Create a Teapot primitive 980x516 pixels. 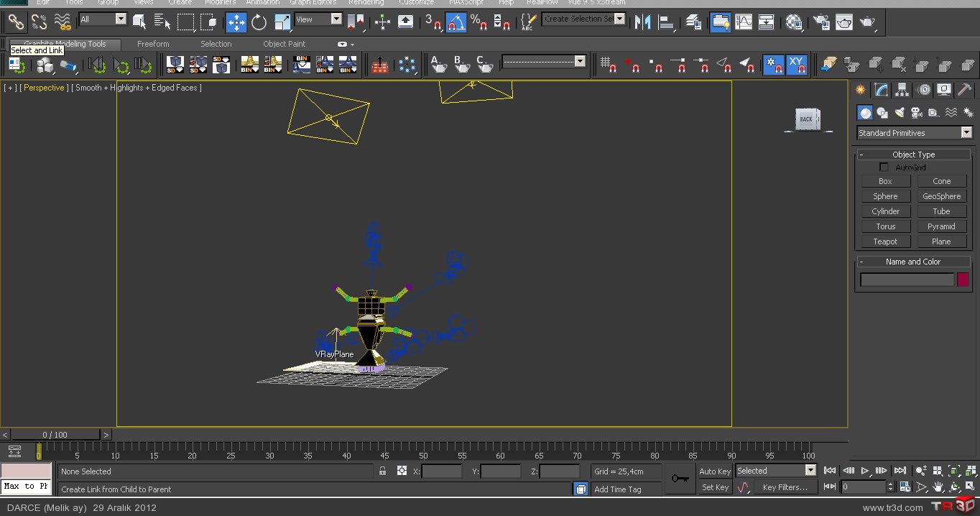pos(885,241)
